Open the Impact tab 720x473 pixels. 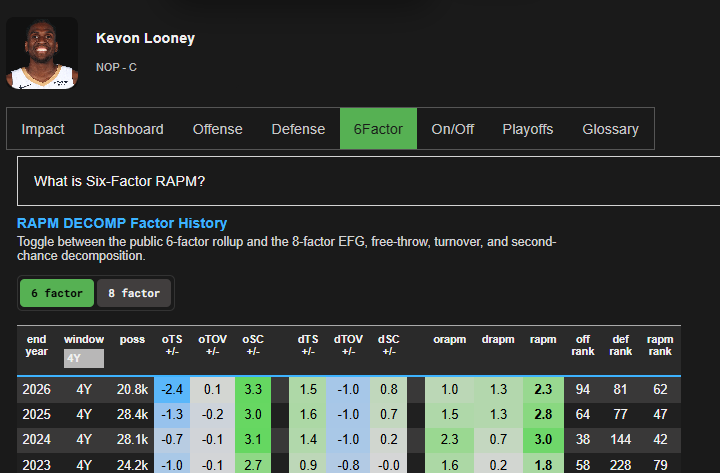click(x=43, y=129)
